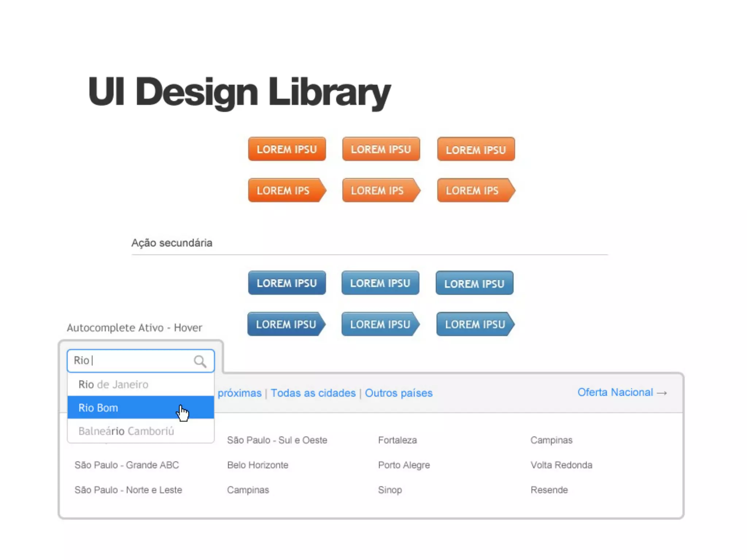Choose the highlighted Rio Bom suggestion

pos(98,408)
